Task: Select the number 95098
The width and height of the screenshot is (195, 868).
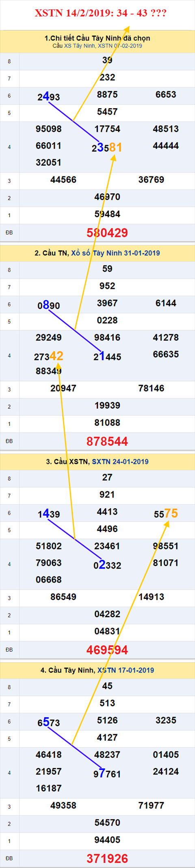Action: 49,129
